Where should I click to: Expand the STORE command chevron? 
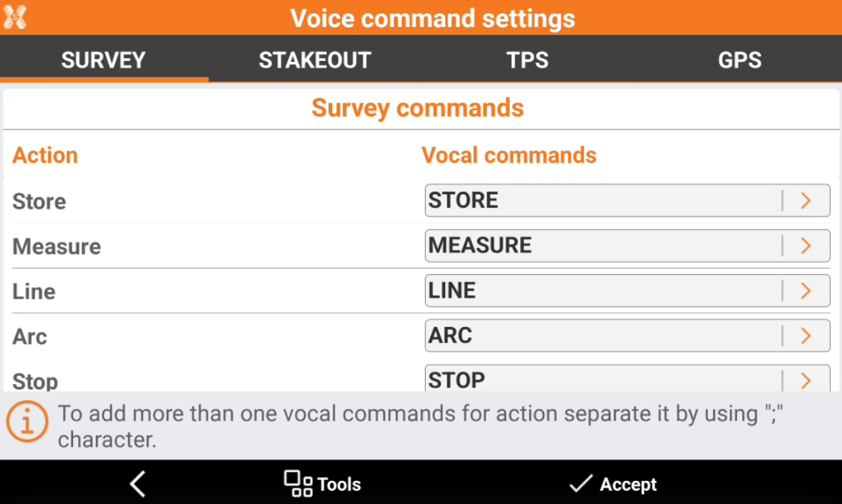coord(806,200)
